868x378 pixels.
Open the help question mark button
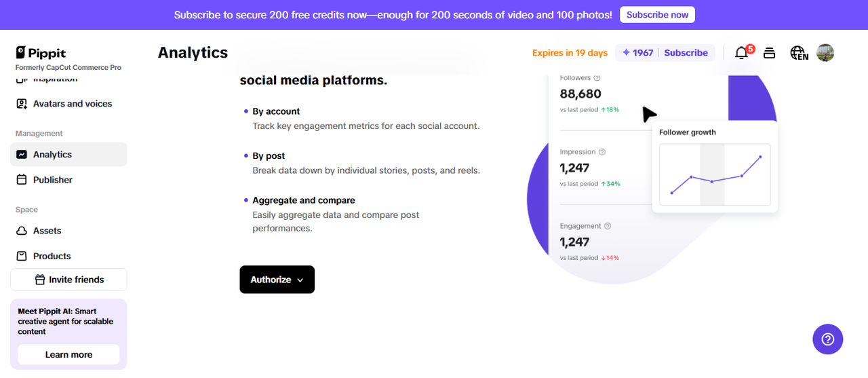pos(827,339)
